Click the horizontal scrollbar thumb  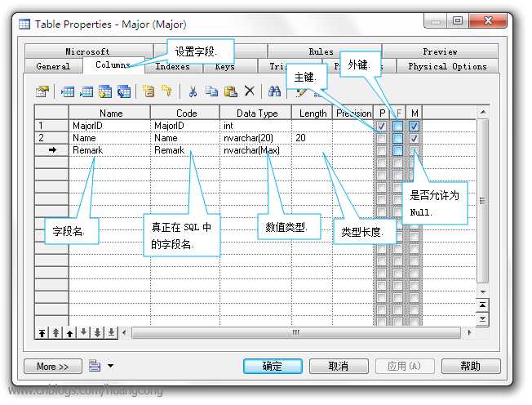[x=296, y=332]
